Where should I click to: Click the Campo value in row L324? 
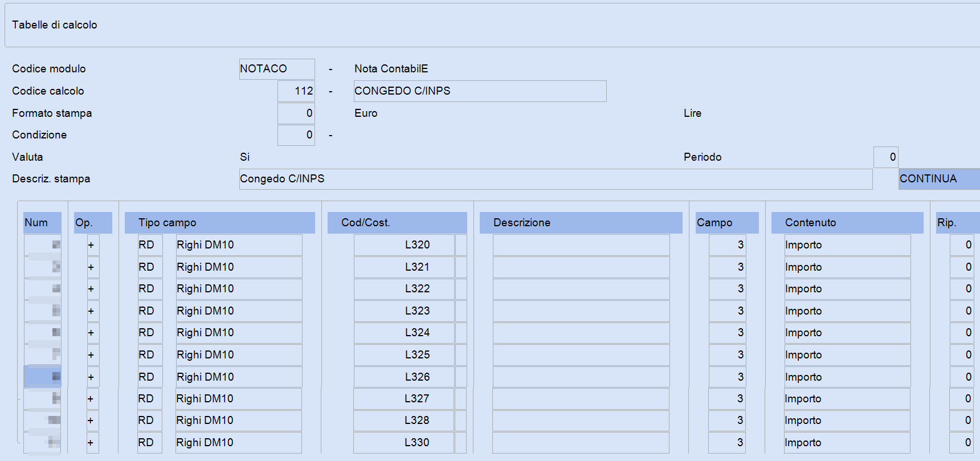tap(727, 333)
